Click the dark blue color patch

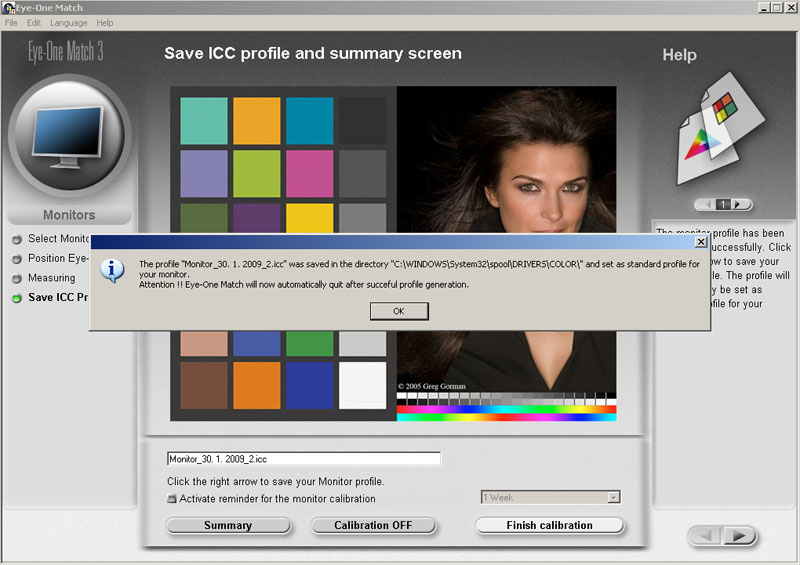pyautogui.click(x=310, y=385)
